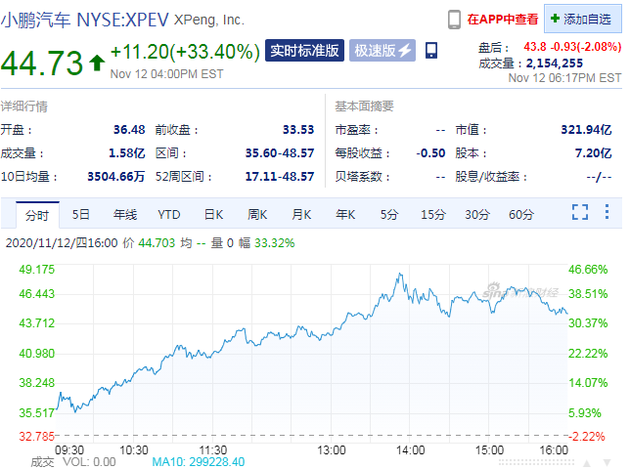This screenshot has height=469, width=630.
Task: Click the mobile icon next to 极速版
Action: 431,51
